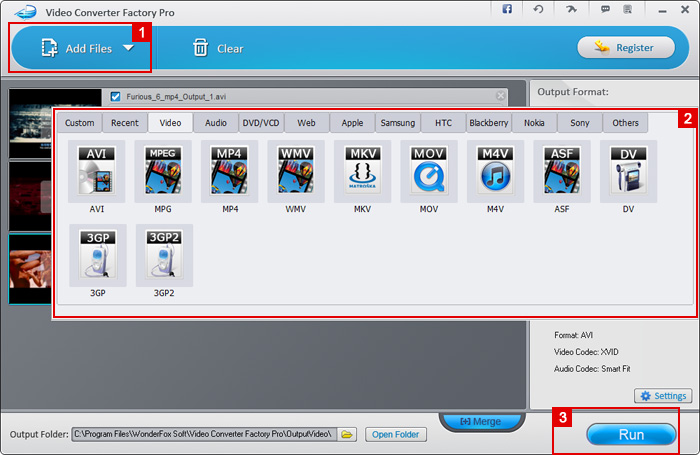Open the Blackberry tab
Image resolution: width=700 pixels, height=455 pixels.
click(x=489, y=123)
